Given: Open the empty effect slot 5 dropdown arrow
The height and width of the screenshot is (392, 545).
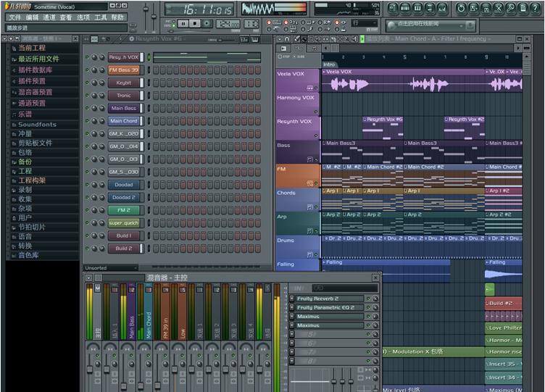Looking at the screenshot, I should [x=291, y=334].
